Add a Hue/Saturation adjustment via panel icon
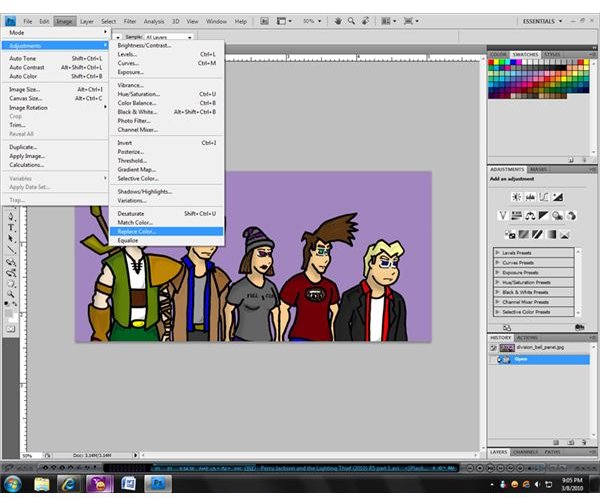 tap(516, 216)
